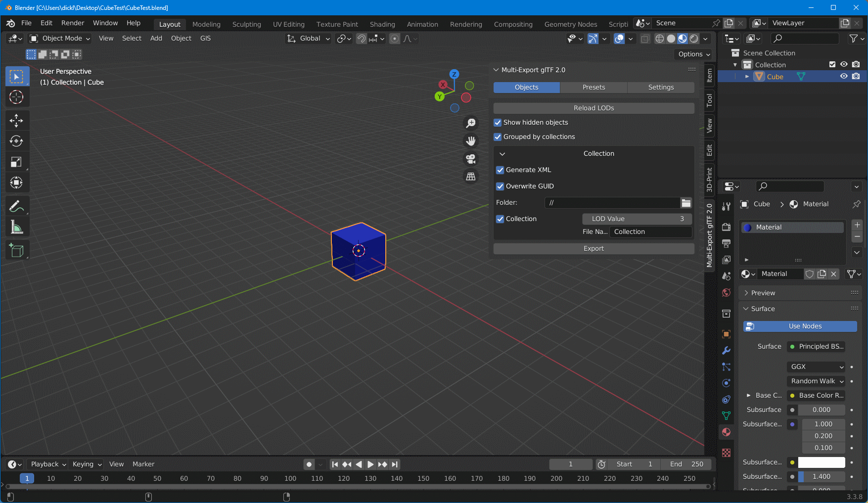
Task: Select the Select Box tool
Action: (x=17, y=77)
